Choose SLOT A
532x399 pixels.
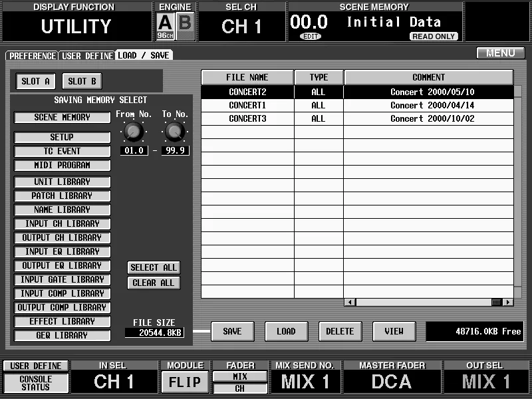36,81
